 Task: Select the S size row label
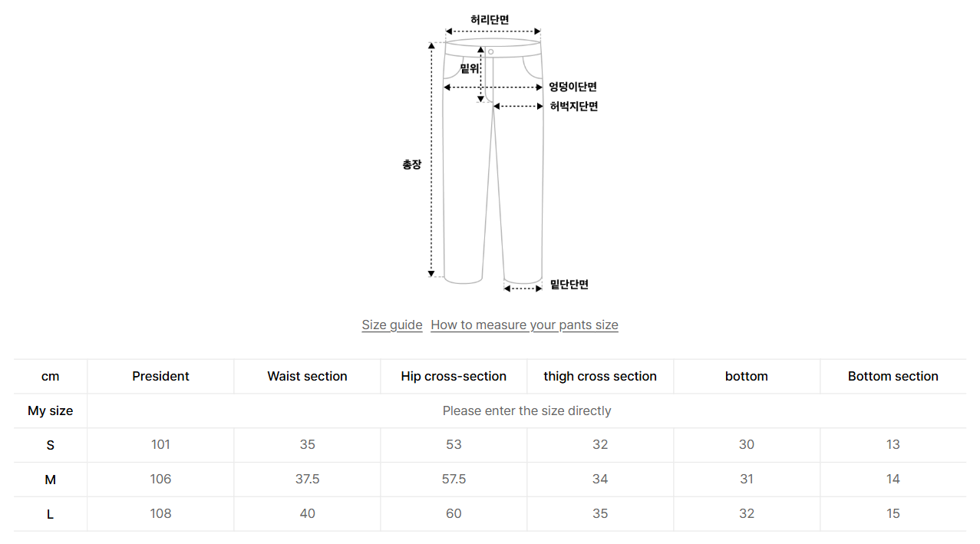(50, 445)
